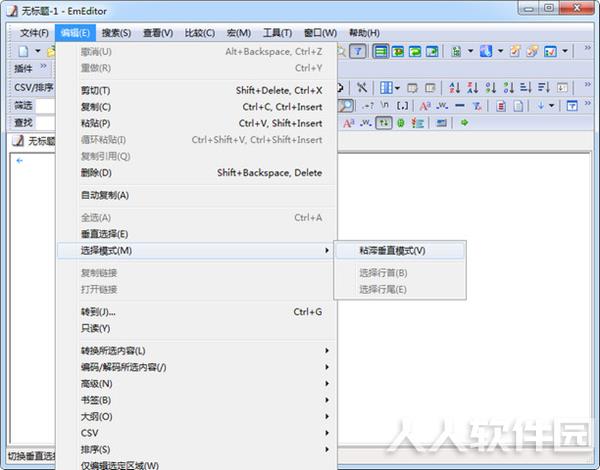This screenshot has width=600, height=470.
Task: Expand plugins bar overflow chevron
Action: (x=43, y=66)
